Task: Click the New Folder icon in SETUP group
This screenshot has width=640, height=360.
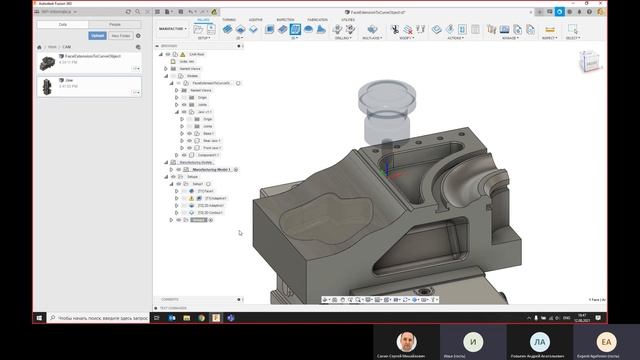Action: click(x=198, y=29)
